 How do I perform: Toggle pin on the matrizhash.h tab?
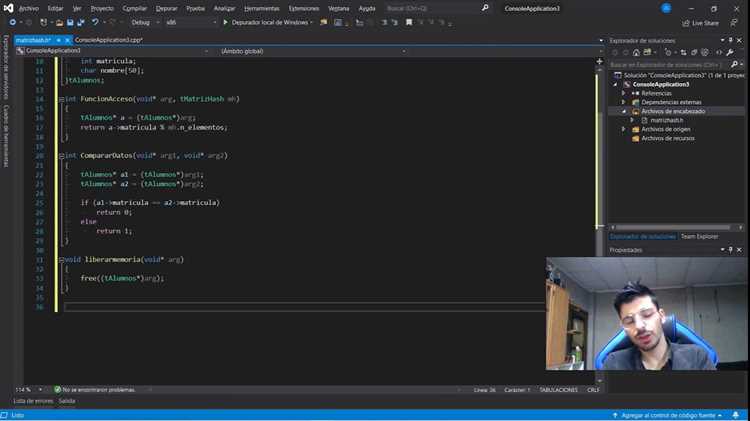[58, 40]
